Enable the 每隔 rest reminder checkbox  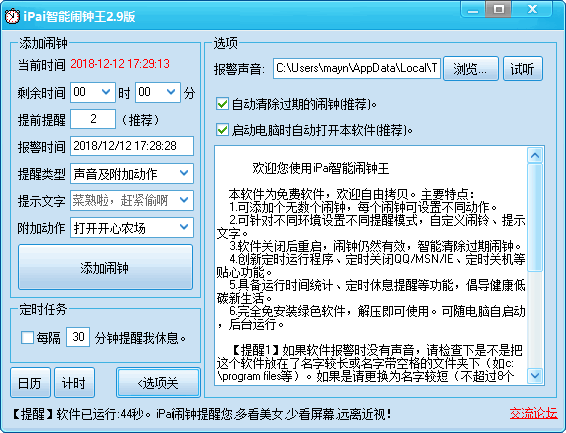(x=27, y=338)
